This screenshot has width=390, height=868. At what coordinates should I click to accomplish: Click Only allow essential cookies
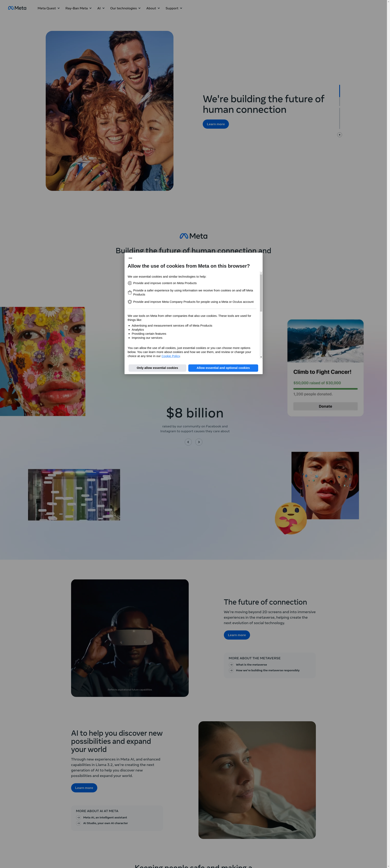point(157,368)
